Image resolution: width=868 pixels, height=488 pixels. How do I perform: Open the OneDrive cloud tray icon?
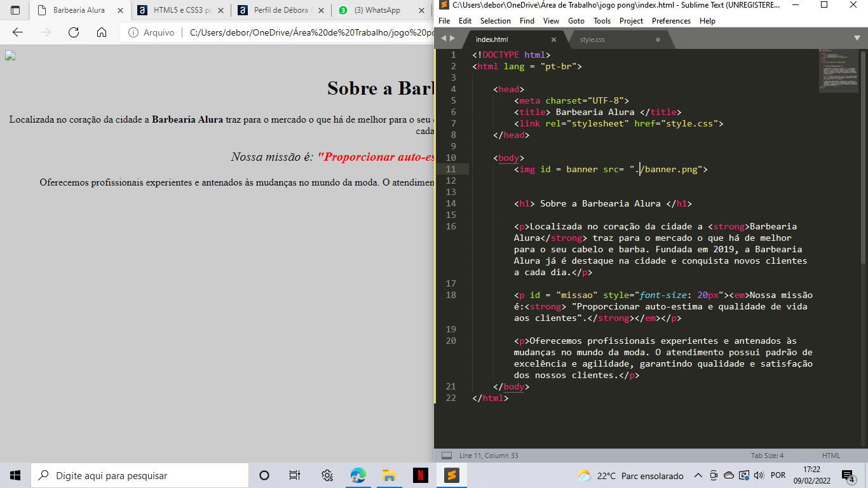(x=728, y=475)
